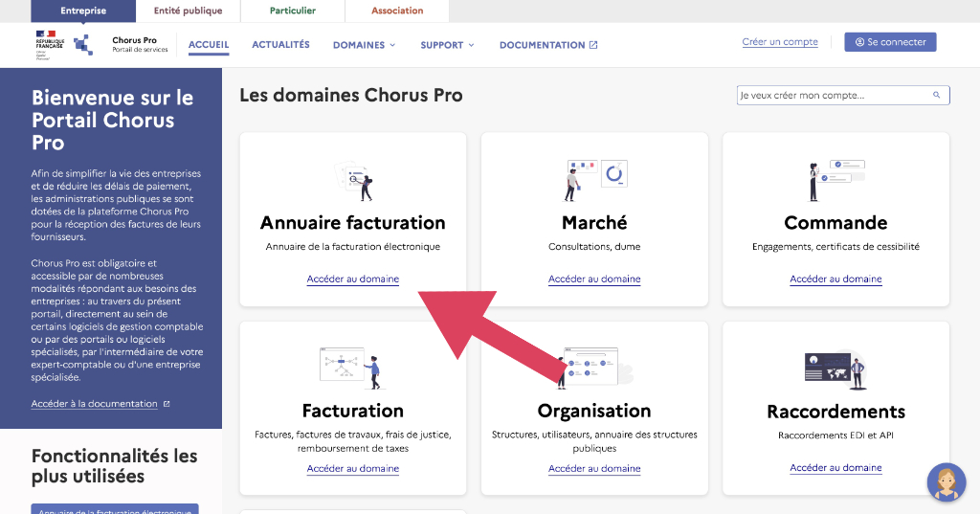Viewport: 980px width, 514px height.
Task: Go to Accueil in the navigation
Action: 209,45
